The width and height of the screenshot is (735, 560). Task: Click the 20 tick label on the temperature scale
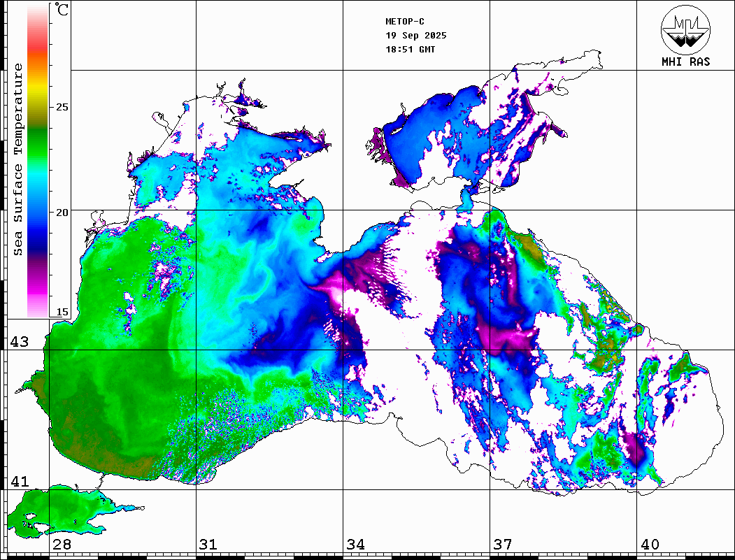click(62, 212)
